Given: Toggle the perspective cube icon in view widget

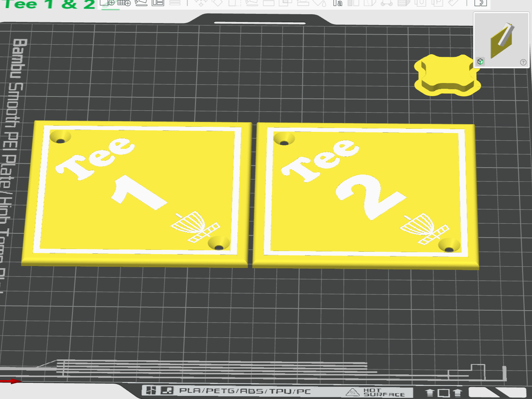Looking at the screenshot, I should [x=480, y=62].
